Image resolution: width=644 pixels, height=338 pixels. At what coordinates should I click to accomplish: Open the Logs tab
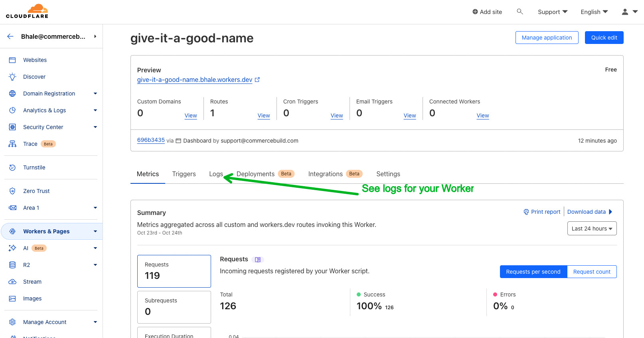pos(216,174)
